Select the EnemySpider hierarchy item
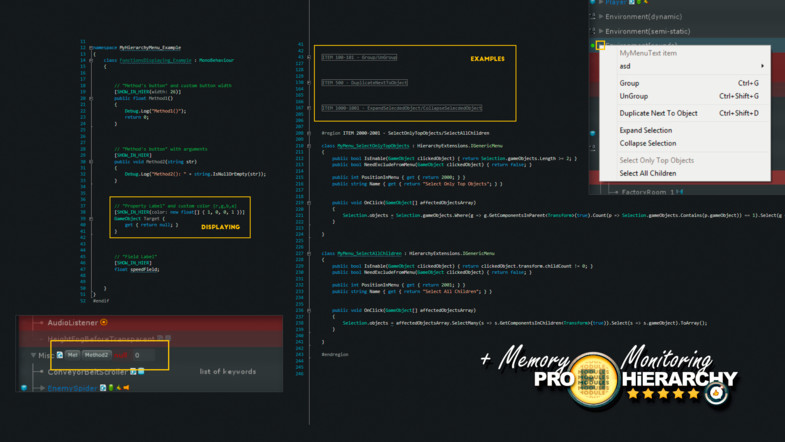Viewport: 785px width, 442px height. pyautogui.click(x=72, y=388)
